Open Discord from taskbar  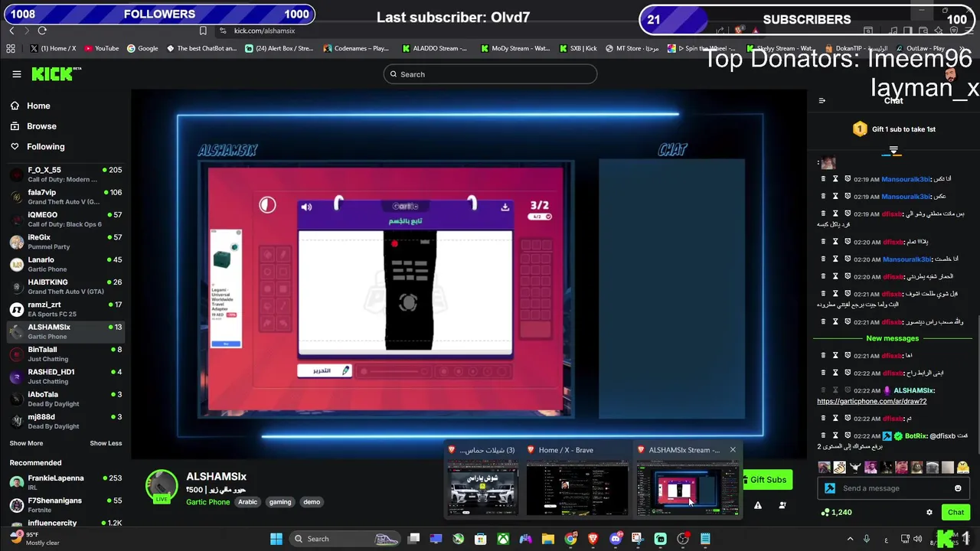616,539
